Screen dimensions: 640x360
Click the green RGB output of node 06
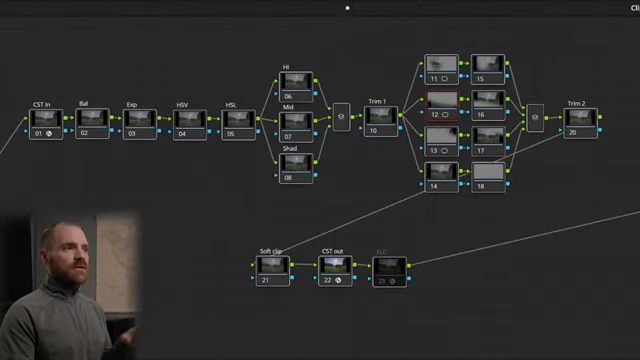point(316,81)
